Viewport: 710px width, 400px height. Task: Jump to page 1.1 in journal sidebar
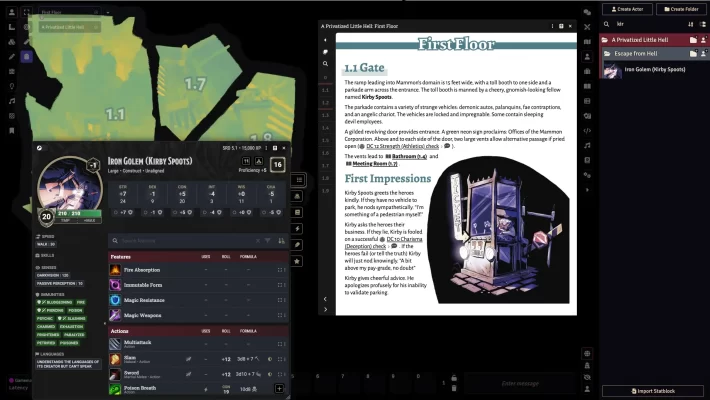325,89
